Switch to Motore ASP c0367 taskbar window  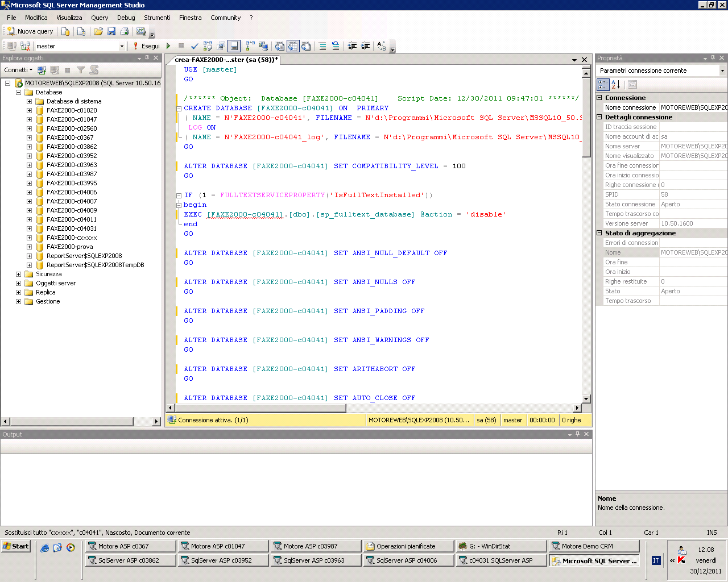[130, 546]
